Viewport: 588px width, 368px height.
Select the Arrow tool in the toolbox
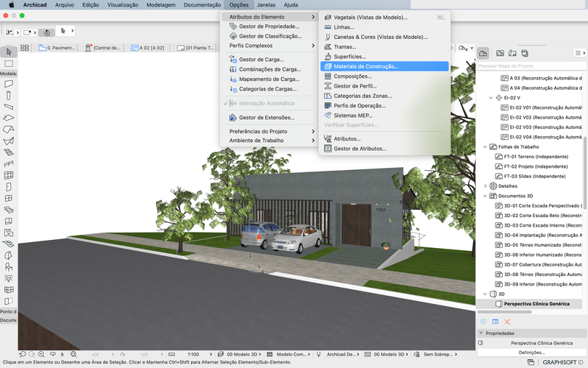[x=9, y=52]
